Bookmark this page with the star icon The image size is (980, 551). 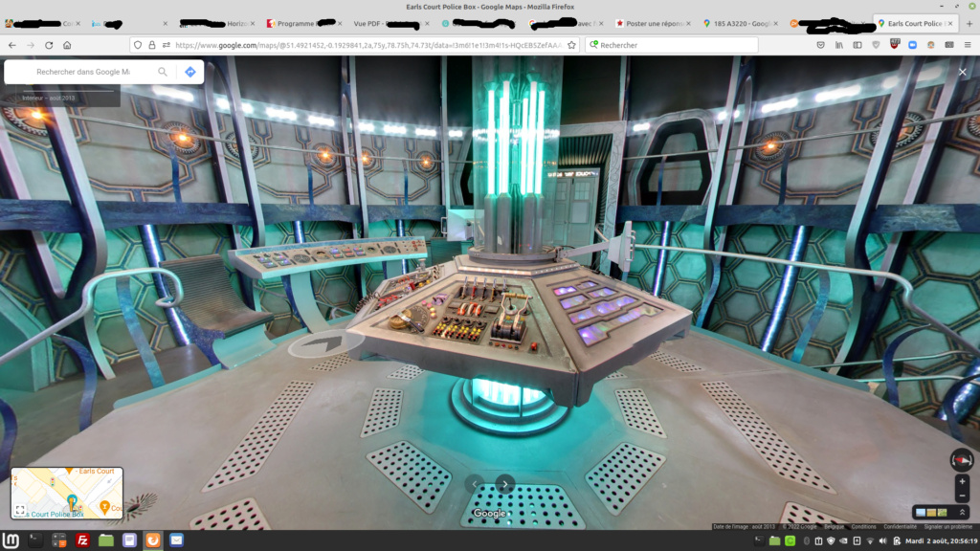click(x=571, y=45)
